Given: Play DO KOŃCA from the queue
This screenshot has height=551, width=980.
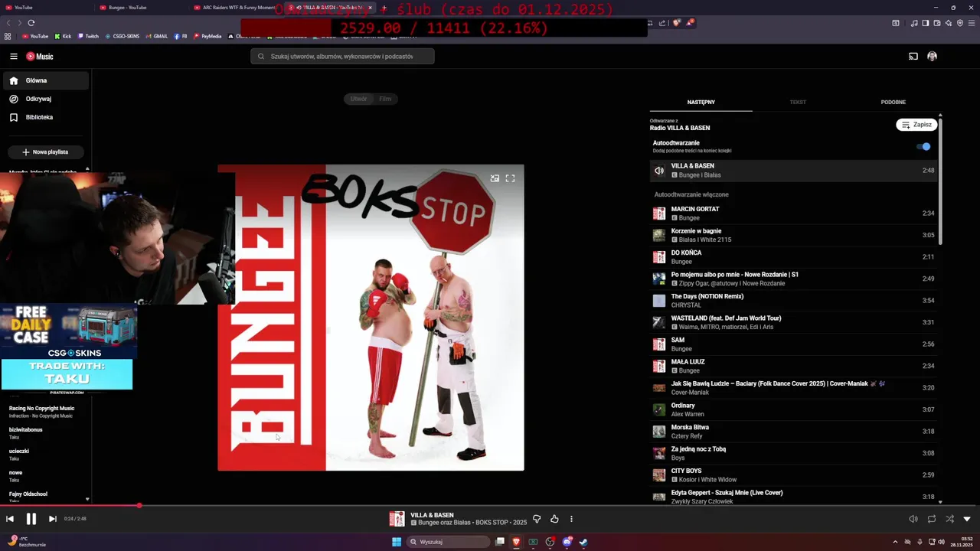Looking at the screenshot, I should (793, 257).
